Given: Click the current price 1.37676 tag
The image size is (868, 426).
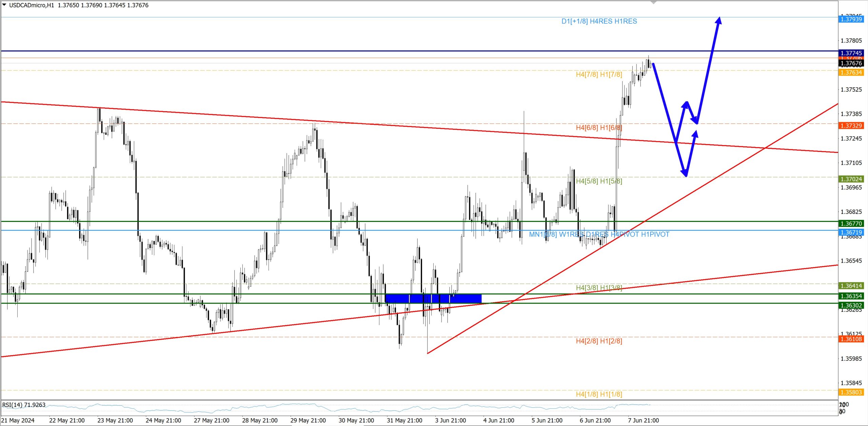Looking at the screenshot, I should (x=851, y=63).
